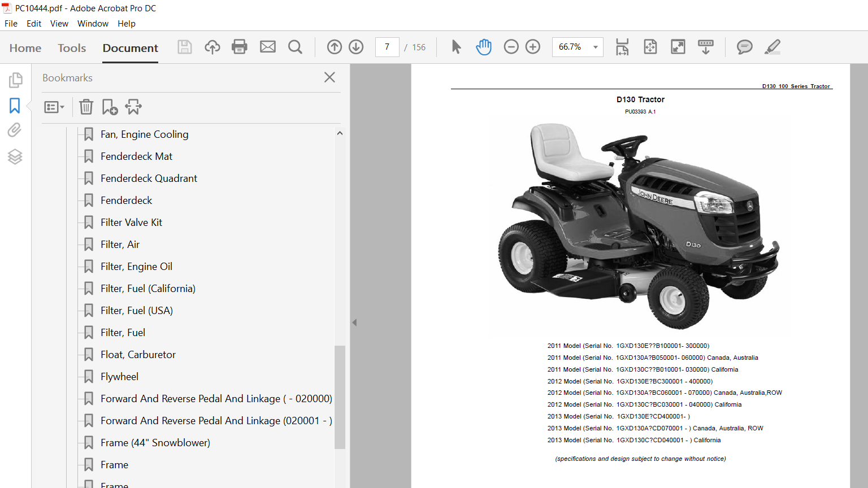
Task: Open 'Filter, Fuel (USA)' bookmark
Action: (x=137, y=311)
